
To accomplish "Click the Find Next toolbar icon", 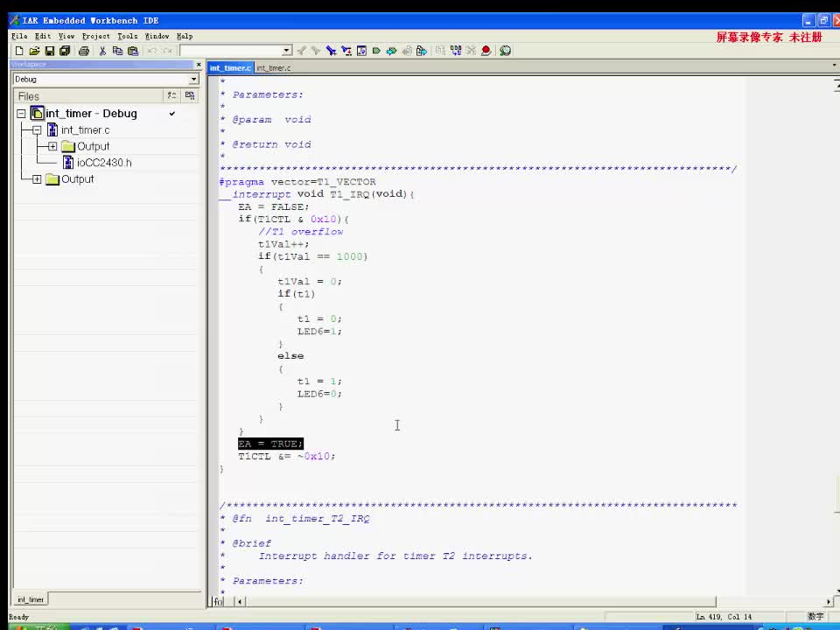I will [x=316, y=51].
